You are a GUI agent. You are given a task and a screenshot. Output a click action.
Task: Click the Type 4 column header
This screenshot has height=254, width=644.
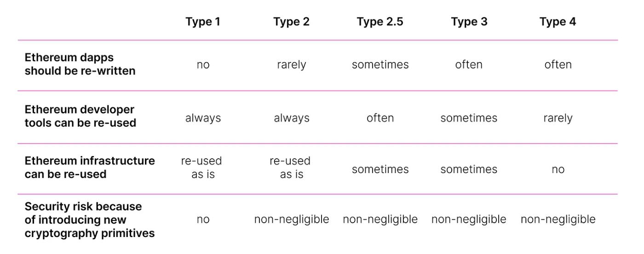(558, 22)
